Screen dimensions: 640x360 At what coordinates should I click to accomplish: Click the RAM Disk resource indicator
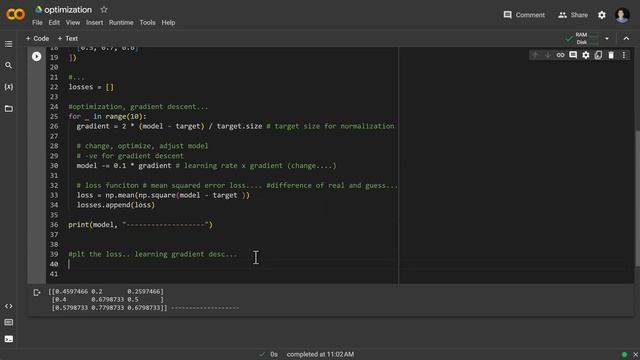[x=582, y=38]
